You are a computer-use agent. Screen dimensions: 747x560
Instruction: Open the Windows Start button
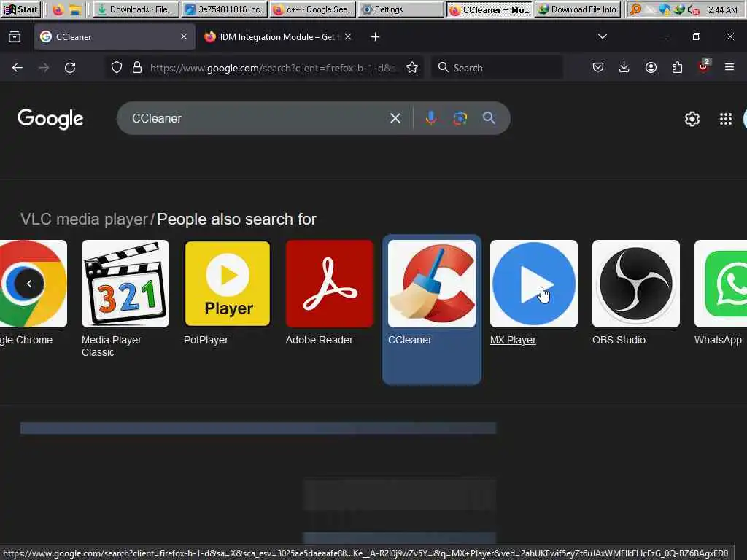20,9
